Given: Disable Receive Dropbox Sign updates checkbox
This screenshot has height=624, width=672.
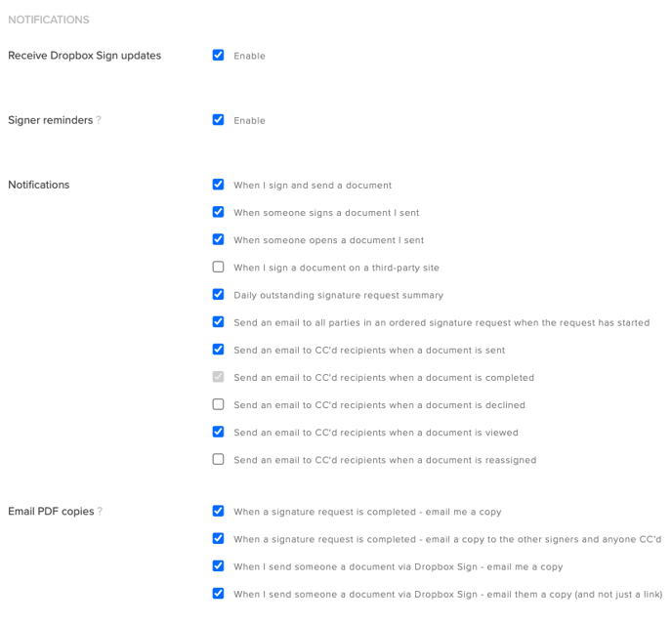Looking at the screenshot, I should pos(218,55).
